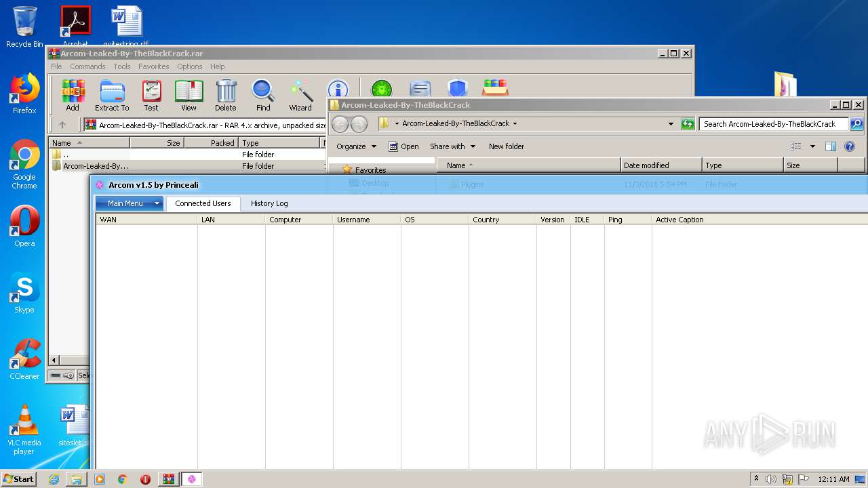Click Date modified column header in Explorer
This screenshot has width=868, height=488.
[661, 165]
